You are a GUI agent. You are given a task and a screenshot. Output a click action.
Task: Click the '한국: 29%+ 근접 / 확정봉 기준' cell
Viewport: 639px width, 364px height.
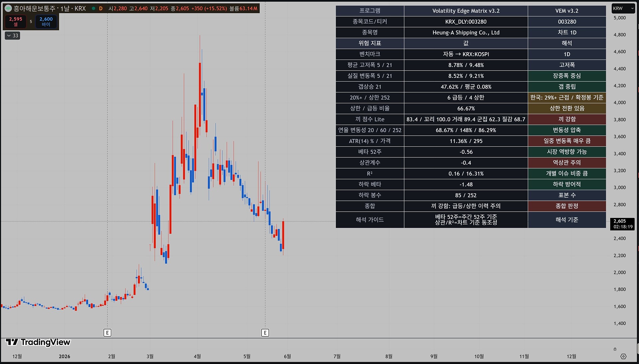[567, 97]
